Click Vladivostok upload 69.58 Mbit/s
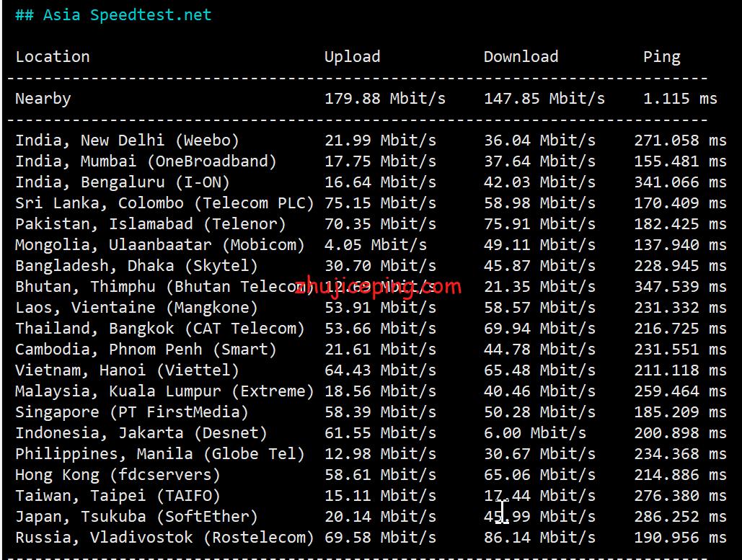The width and height of the screenshot is (742, 560). (x=380, y=537)
